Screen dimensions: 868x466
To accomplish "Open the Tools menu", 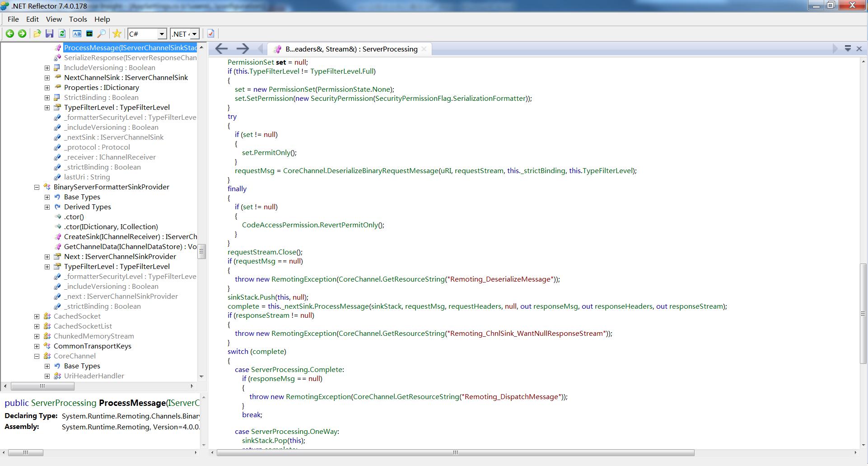I will [x=78, y=19].
